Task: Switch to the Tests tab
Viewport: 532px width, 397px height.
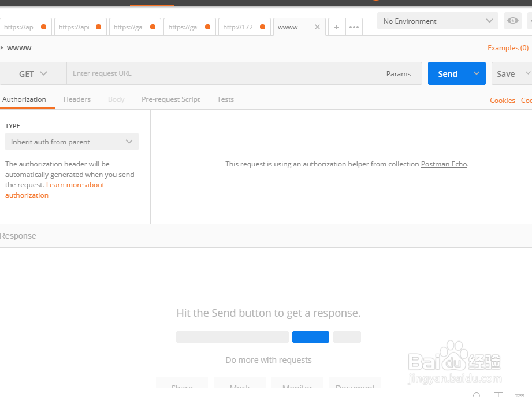Action: [x=225, y=99]
